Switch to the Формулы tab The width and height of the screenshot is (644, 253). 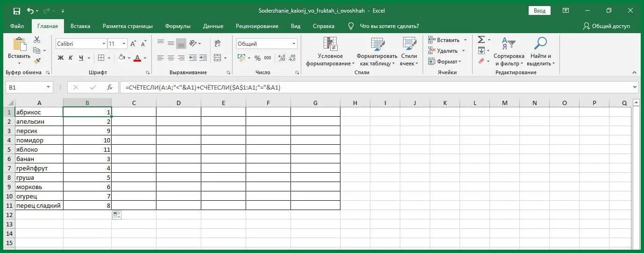tap(178, 26)
